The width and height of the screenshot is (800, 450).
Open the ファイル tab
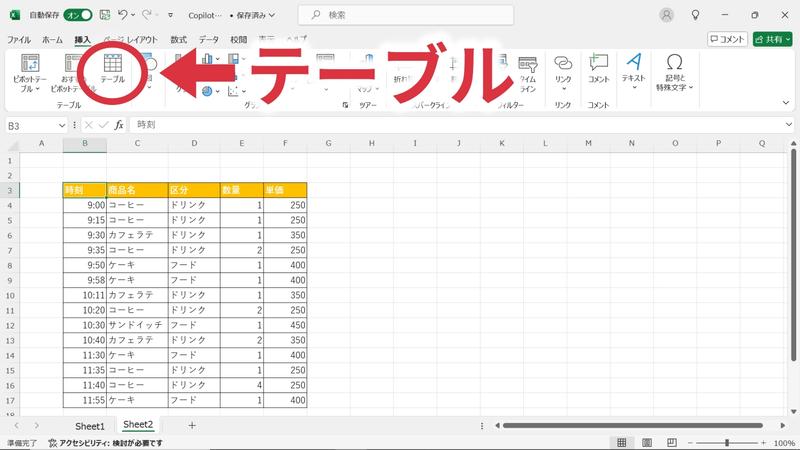19,39
